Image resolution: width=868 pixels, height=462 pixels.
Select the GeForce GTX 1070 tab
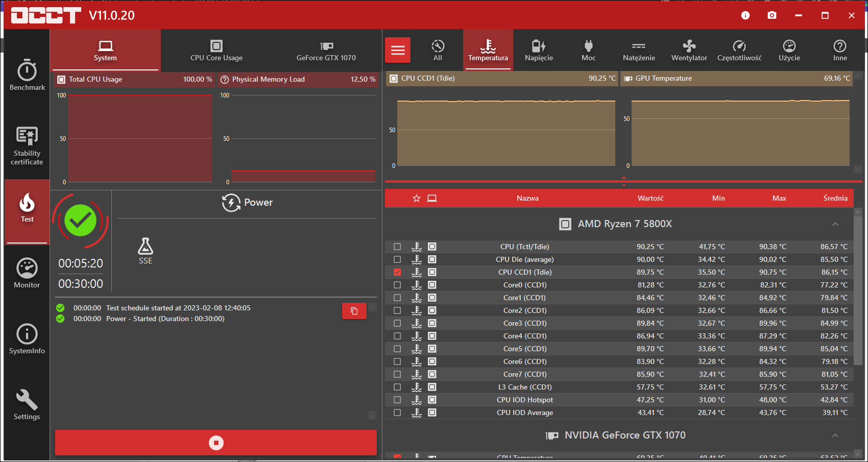point(326,50)
